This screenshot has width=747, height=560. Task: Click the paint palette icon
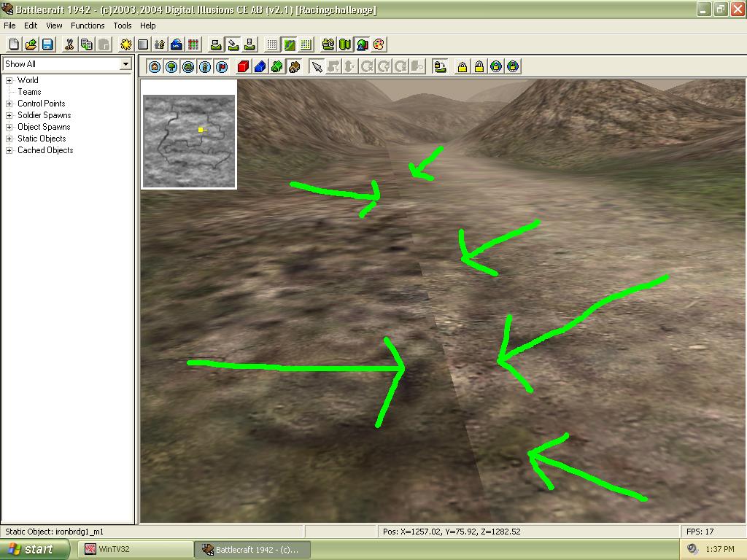pyautogui.click(x=379, y=44)
